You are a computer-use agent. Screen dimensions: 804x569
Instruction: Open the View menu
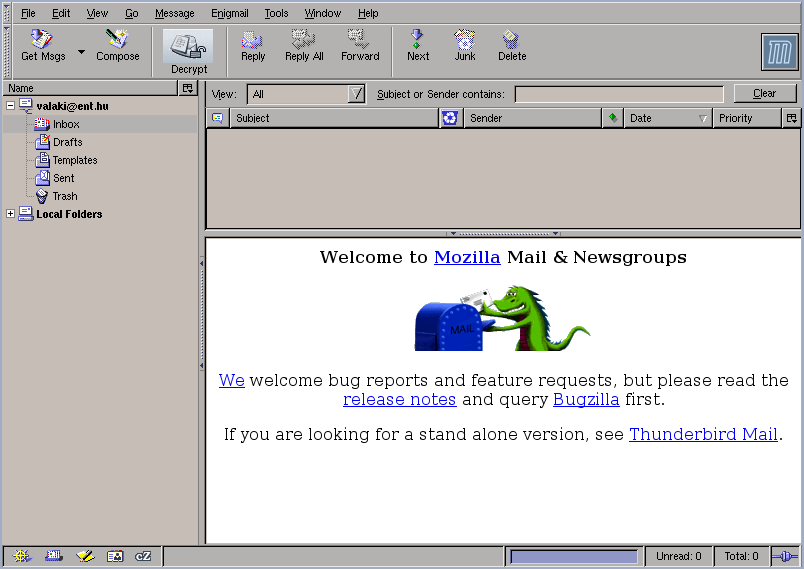97,13
